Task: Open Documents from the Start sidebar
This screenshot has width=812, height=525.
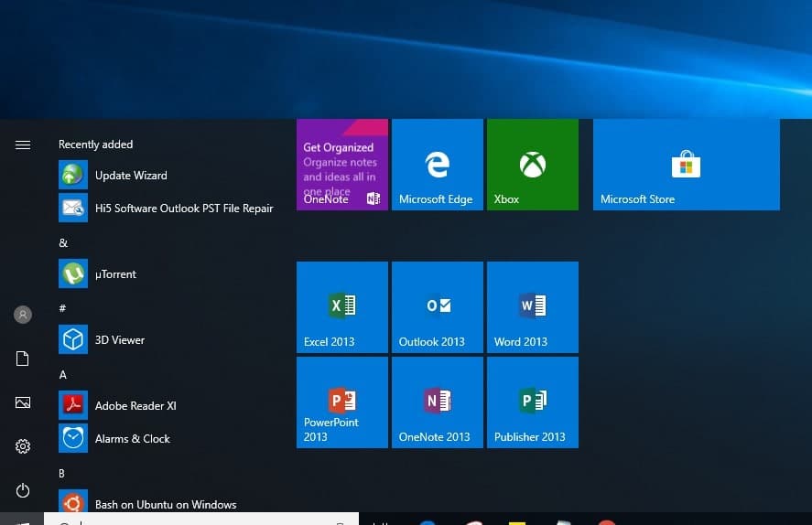Action: [x=23, y=359]
